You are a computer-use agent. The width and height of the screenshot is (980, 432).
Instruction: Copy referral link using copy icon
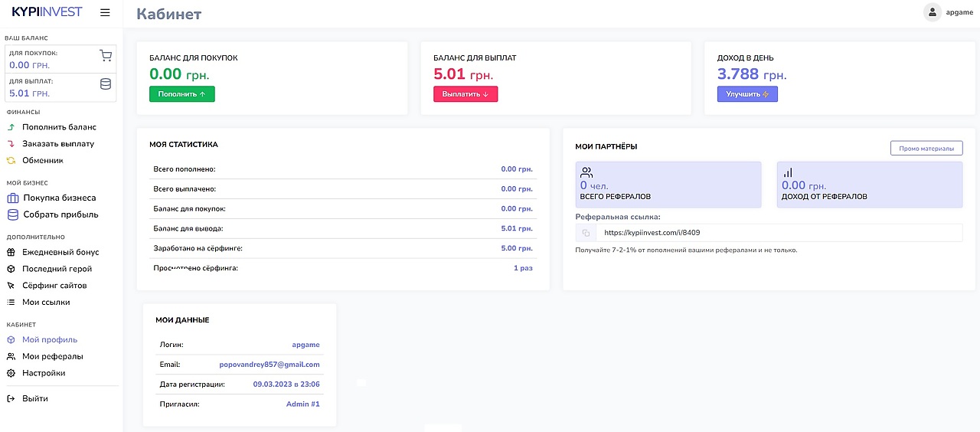(x=586, y=233)
